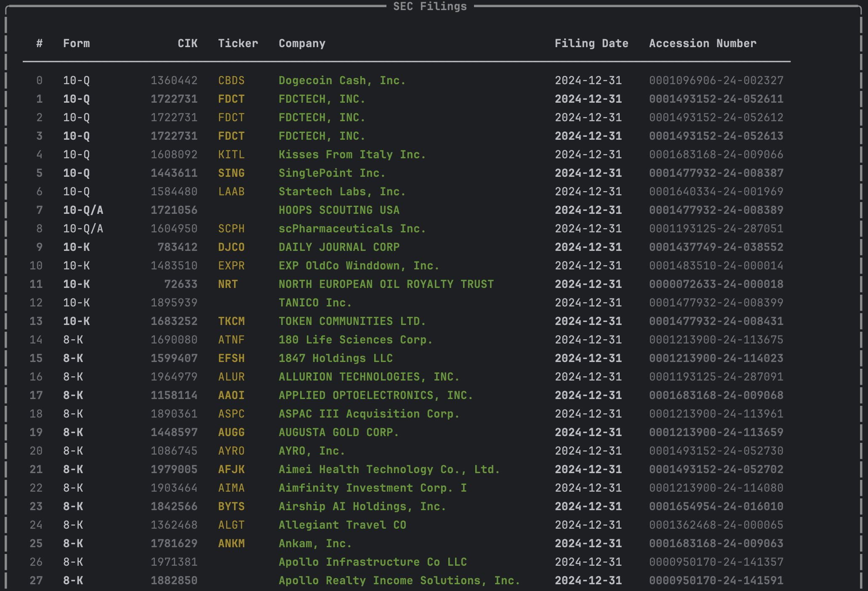Select accession number 0001477932-24-008387
868x591 pixels.
[716, 173]
